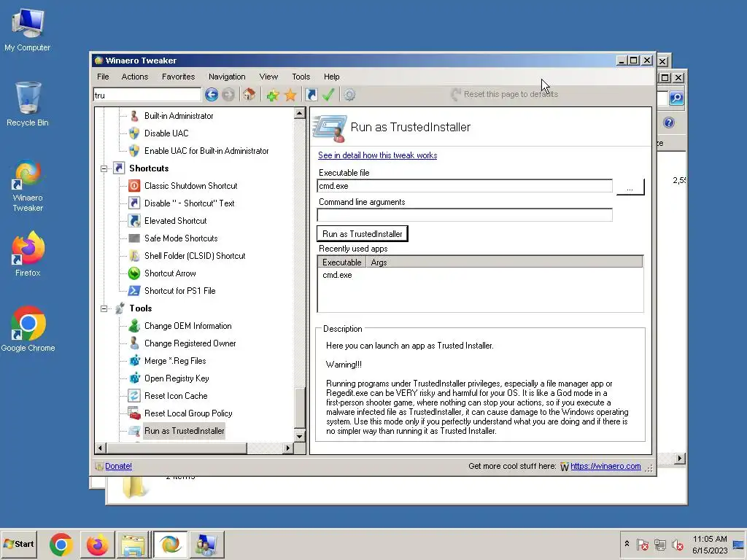
Task: Open Elevated Shortcut tweak
Action: click(175, 221)
